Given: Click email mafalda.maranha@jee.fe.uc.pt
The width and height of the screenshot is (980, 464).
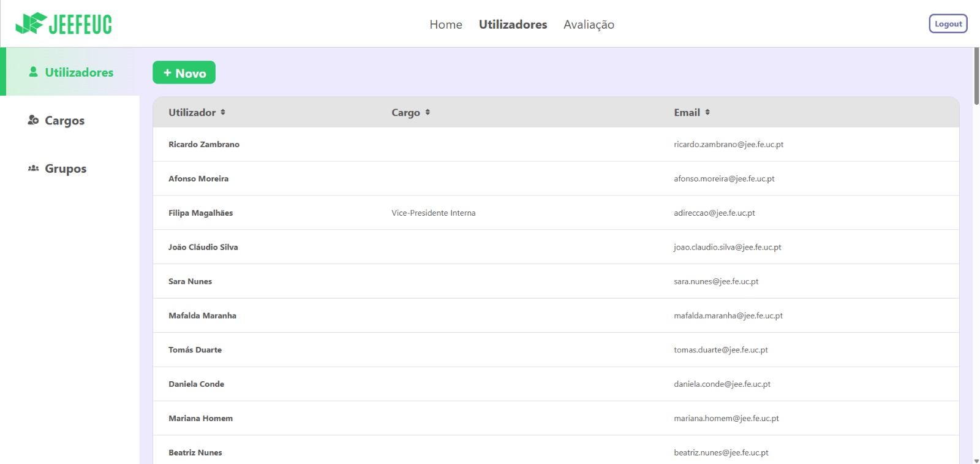Looking at the screenshot, I should click(x=728, y=316).
